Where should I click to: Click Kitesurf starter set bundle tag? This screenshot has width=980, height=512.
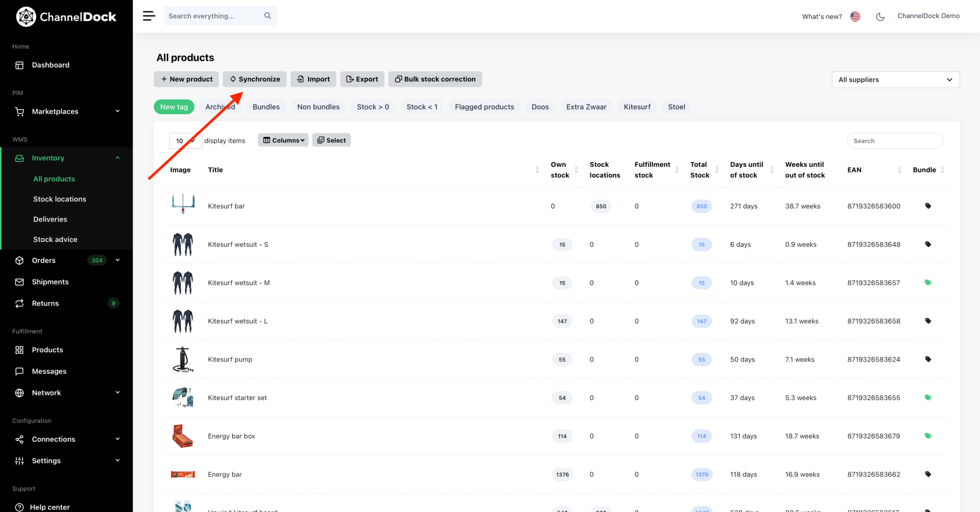coord(928,398)
